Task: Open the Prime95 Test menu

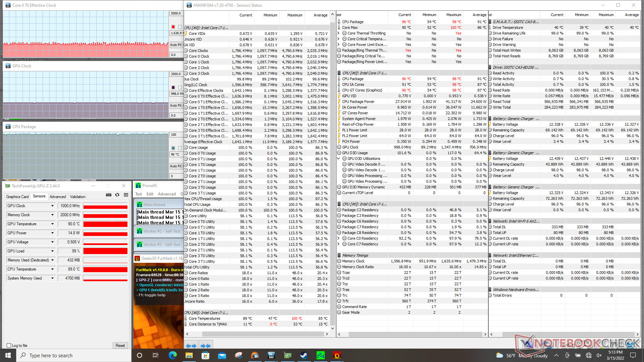Action: [x=139, y=194]
